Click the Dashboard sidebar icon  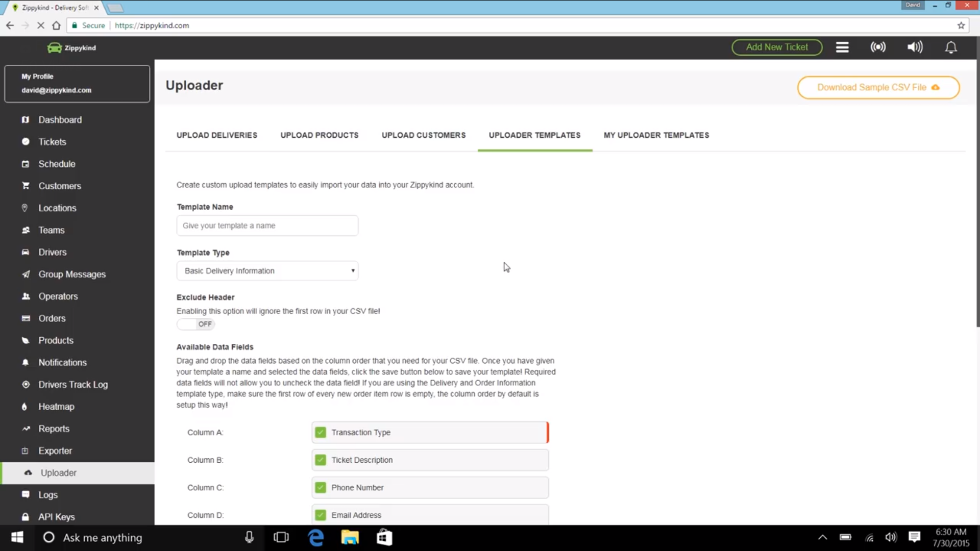(26, 119)
